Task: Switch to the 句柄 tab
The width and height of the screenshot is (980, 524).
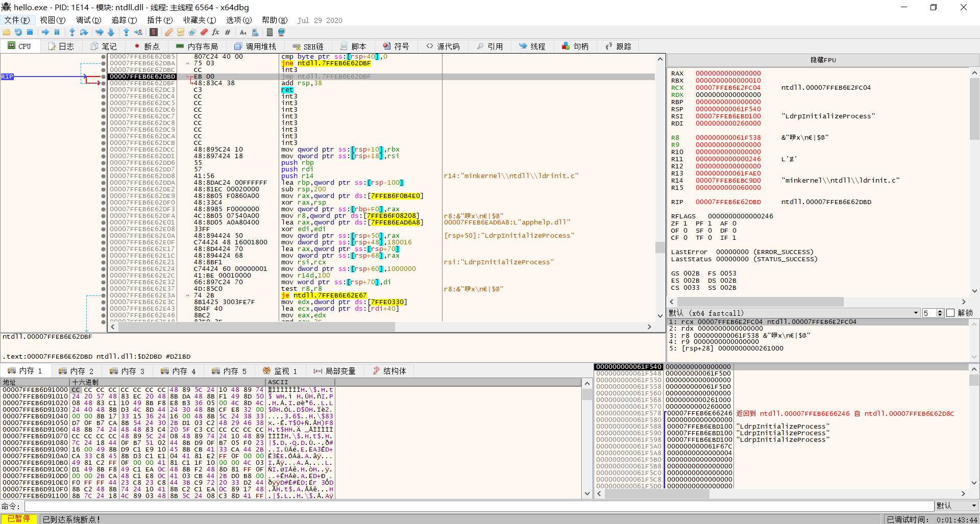Action: pyautogui.click(x=575, y=46)
